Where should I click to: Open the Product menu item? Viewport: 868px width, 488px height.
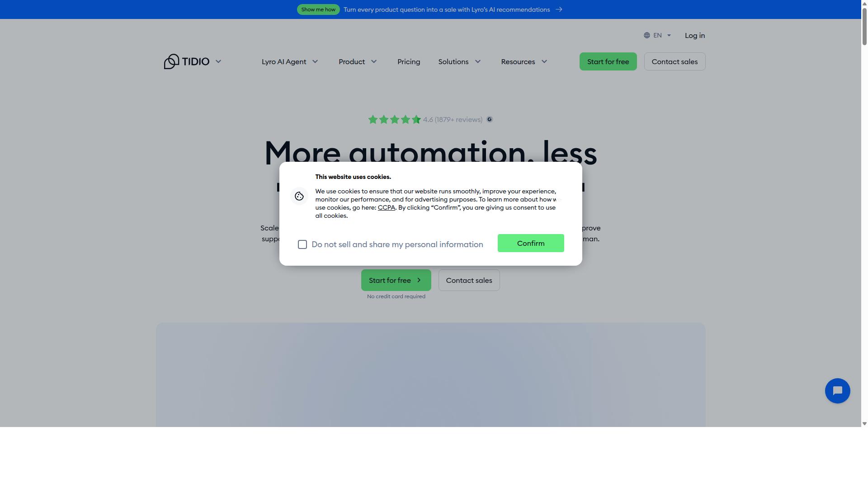[352, 61]
